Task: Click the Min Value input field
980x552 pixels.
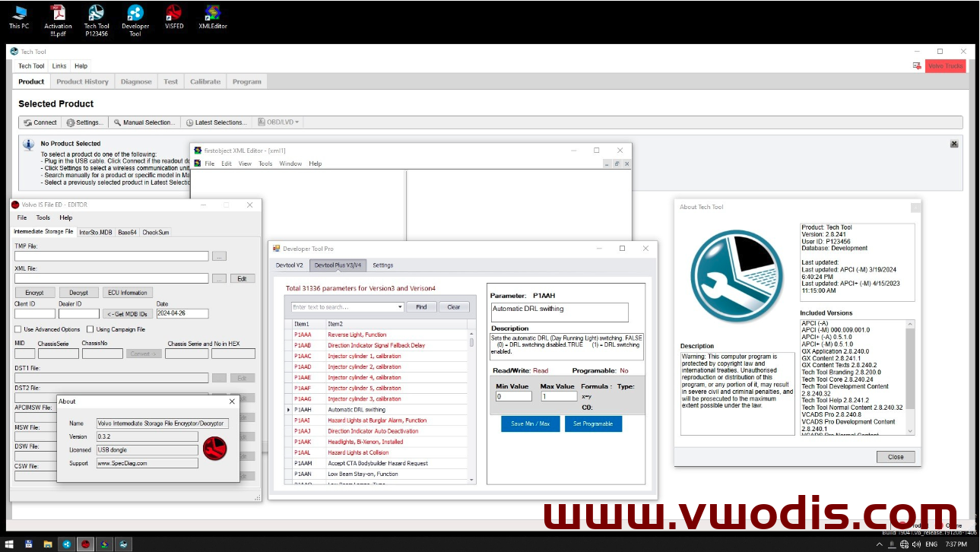Action: (x=514, y=396)
